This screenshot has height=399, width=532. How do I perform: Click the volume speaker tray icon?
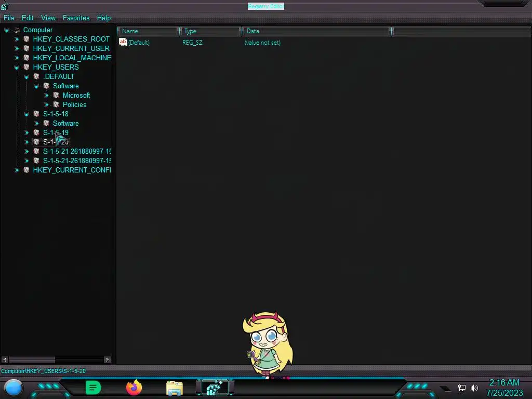click(474, 388)
